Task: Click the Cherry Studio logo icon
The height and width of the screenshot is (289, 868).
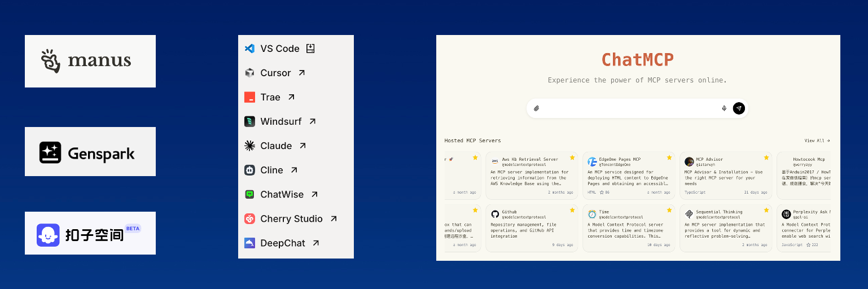Action: [249, 218]
